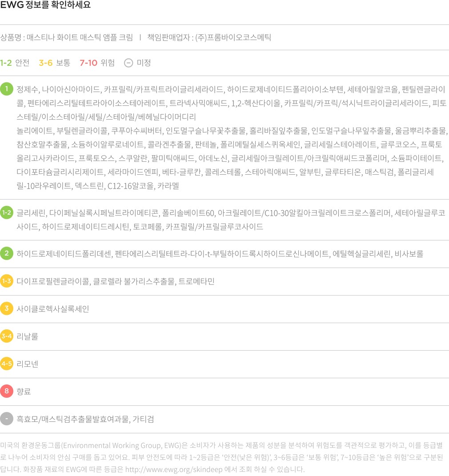The height and width of the screenshot is (476, 449).
Task: Click the 3-6 보통 legend label
Action: coord(54,63)
